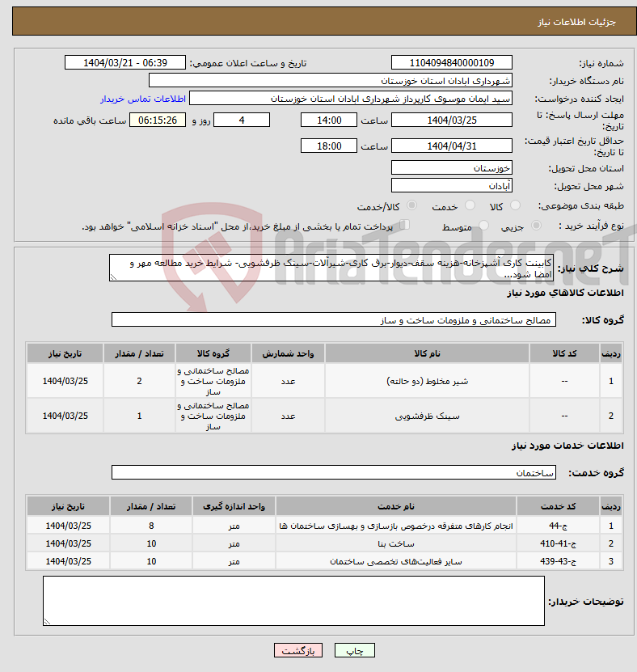Click quantity 10 in ساخت بنا row
Viewport: 637px width, 672px height.
pos(151,543)
